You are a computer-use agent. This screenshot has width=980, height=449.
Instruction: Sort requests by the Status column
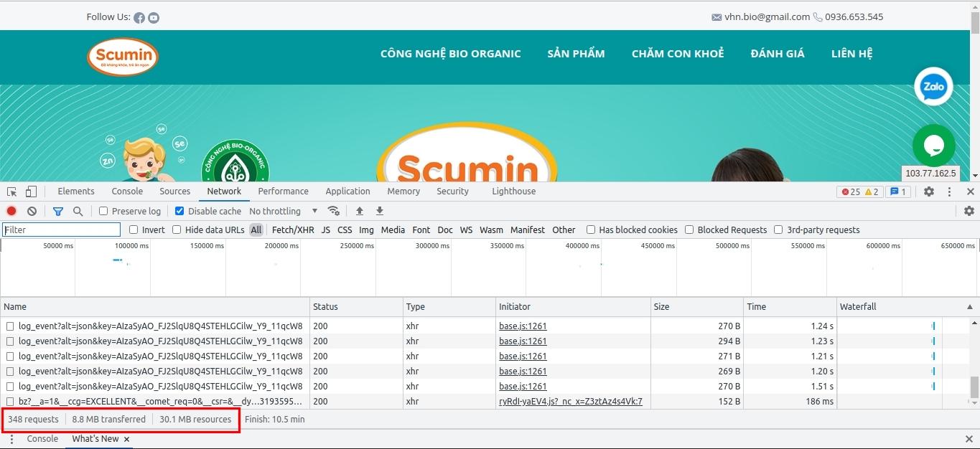click(x=356, y=307)
